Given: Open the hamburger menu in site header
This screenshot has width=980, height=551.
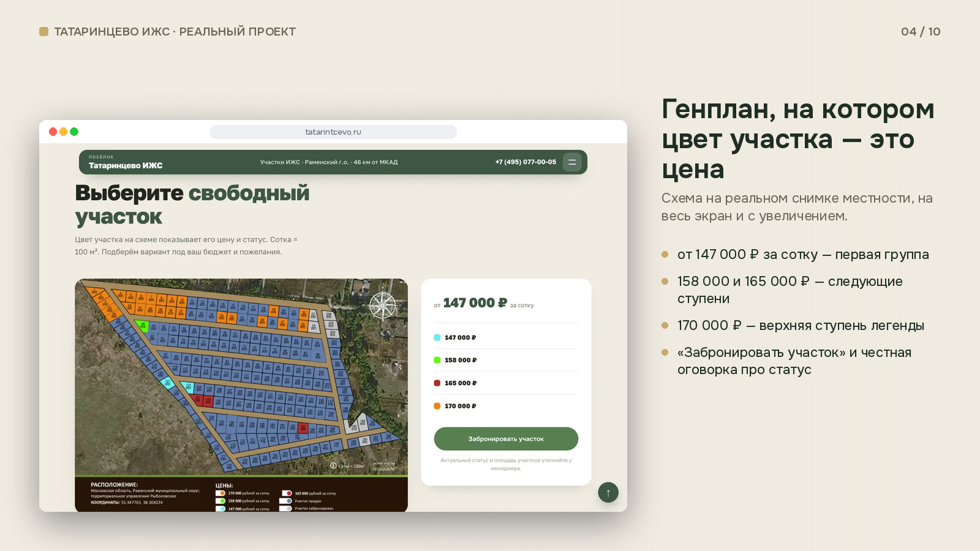Looking at the screenshot, I should tap(572, 162).
